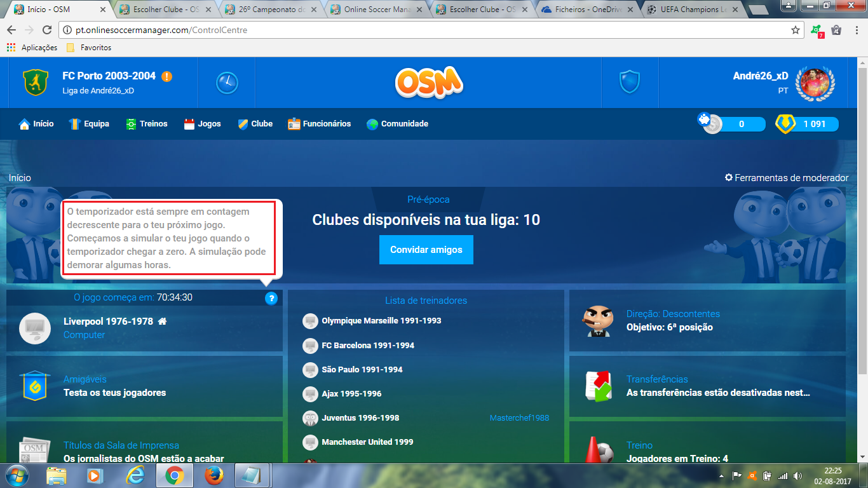Select Manchester United 1999 in list
The width and height of the screenshot is (868, 488).
pyautogui.click(x=367, y=442)
